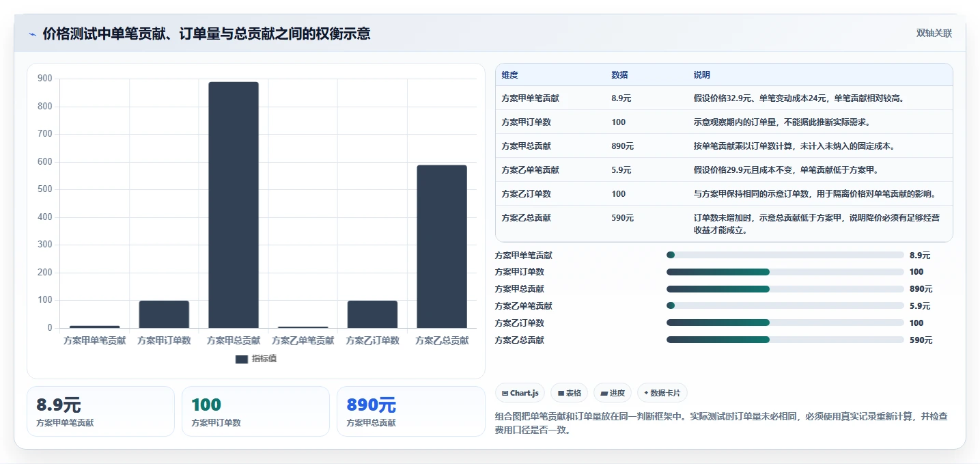Click table cell 方案乙单笔贡献
Viewport: 980px width, 464px height.
point(530,170)
